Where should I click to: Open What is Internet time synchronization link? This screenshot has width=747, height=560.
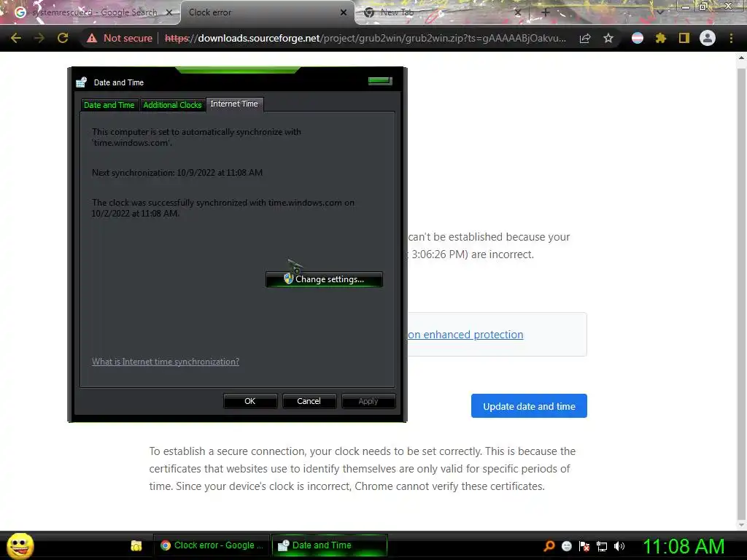click(x=166, y=362)
